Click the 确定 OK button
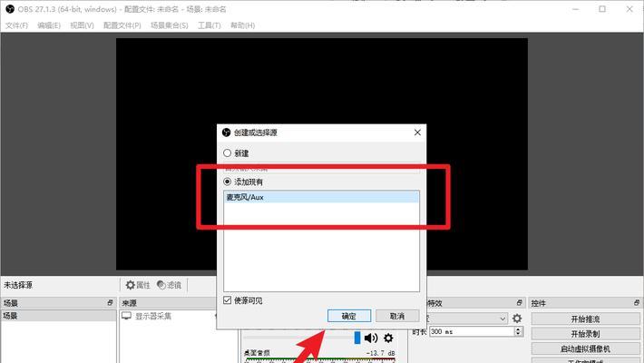Viewport: 644px width, 363px height. tap(349, 316)
